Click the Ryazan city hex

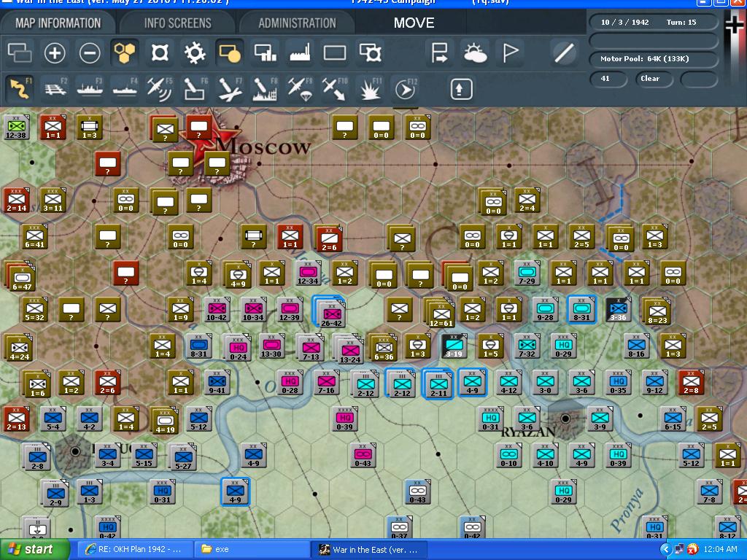click(x=565, y=419)
